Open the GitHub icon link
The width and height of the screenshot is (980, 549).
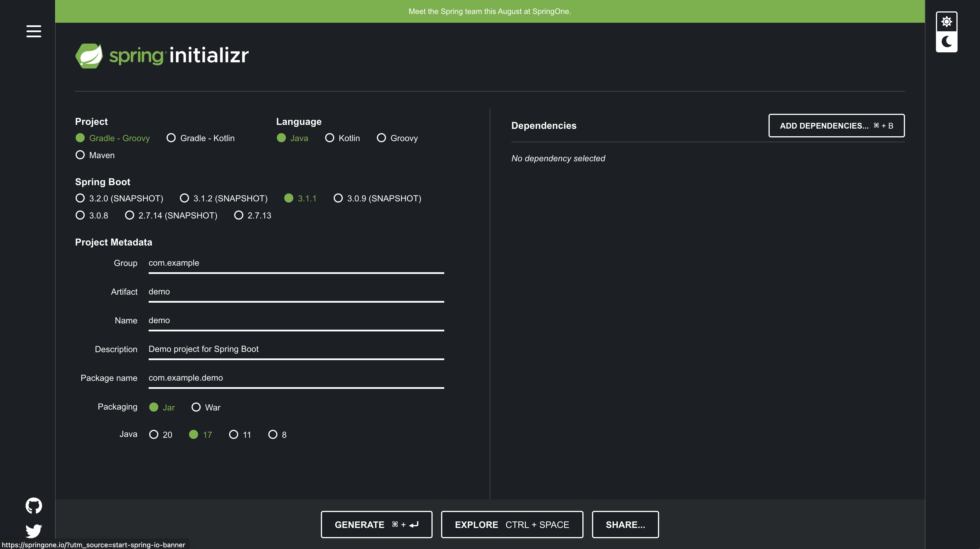pos(34,505)
